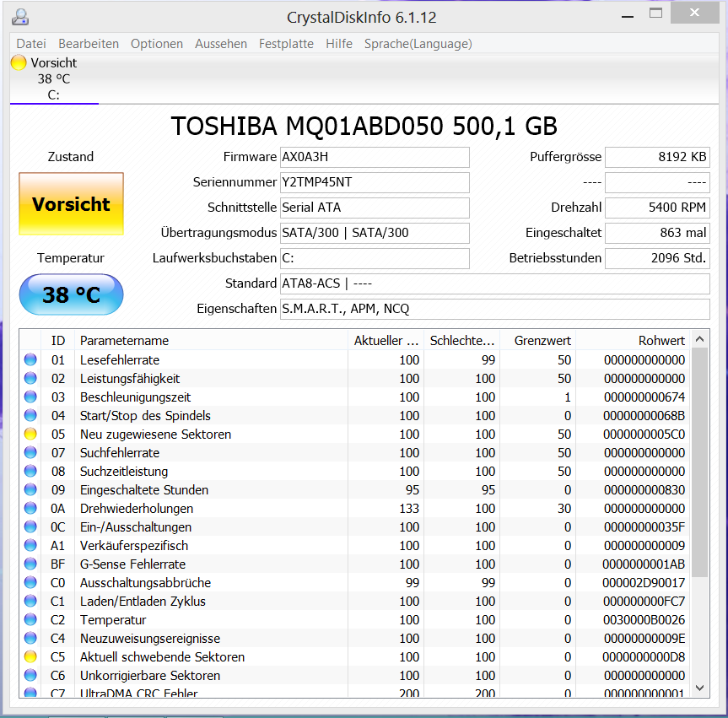728x718 pixels.
Task: Click raw value 0000000000D8
Action: pos(644,657)
